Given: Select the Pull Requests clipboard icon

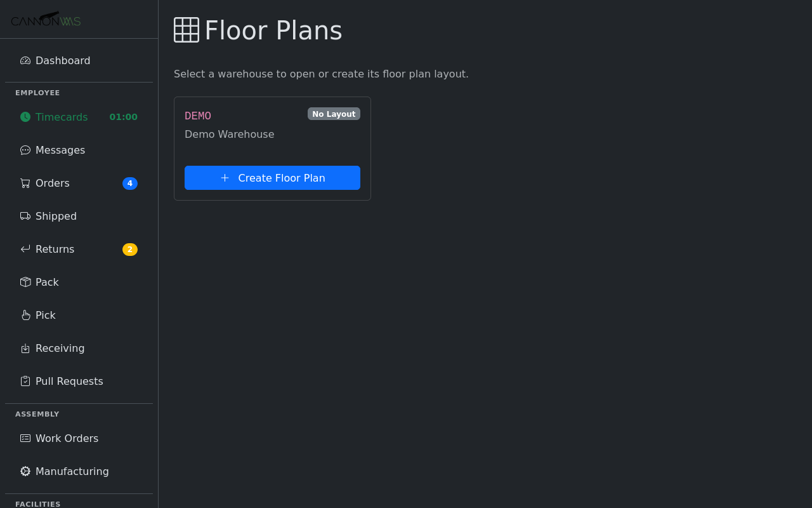Looking at the screenshot, I should [25, 381].
